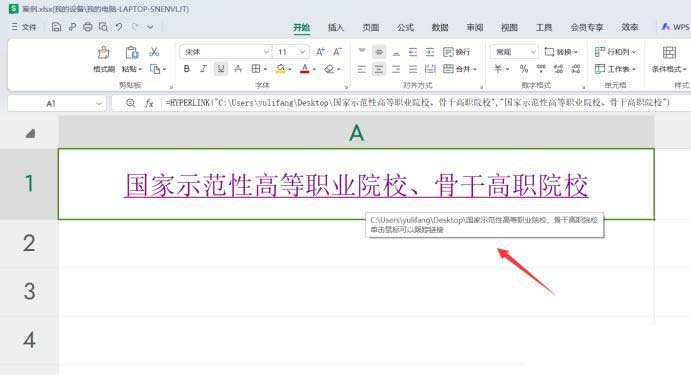The image size is (691, 375).
Task: Toggle italic formatting
Action: click(203, 69)
